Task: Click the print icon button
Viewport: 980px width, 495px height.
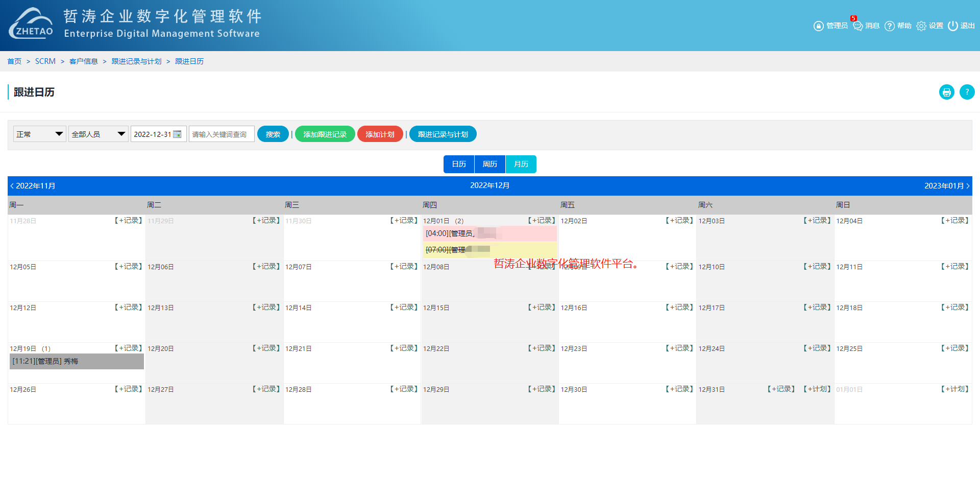Action: (947, 92)
